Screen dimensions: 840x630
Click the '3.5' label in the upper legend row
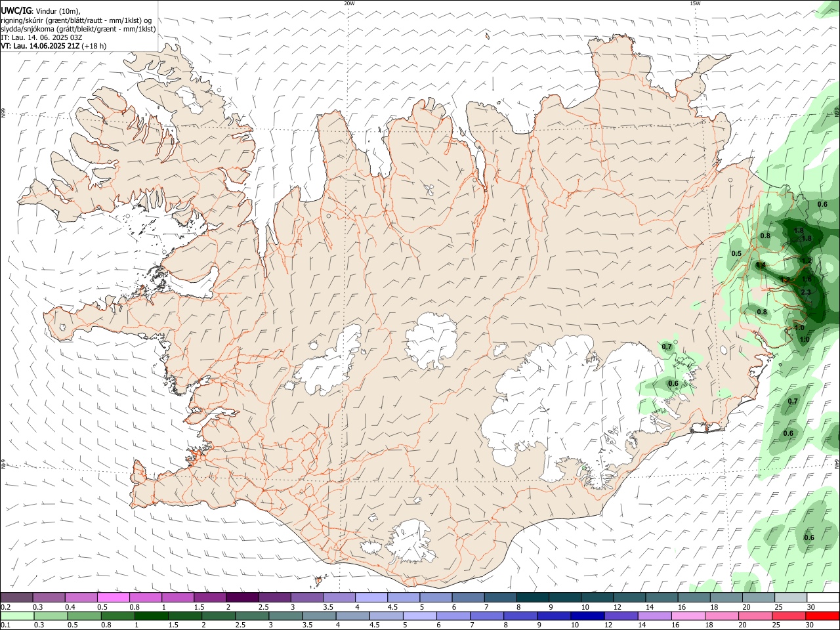[x=328, y=607]
